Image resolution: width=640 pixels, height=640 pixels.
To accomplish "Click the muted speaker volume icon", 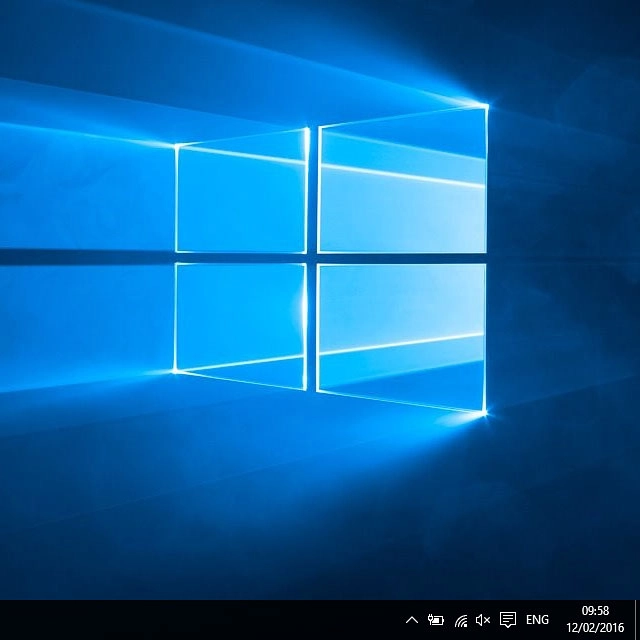I will pyautogui.click(x=483, y=620).
